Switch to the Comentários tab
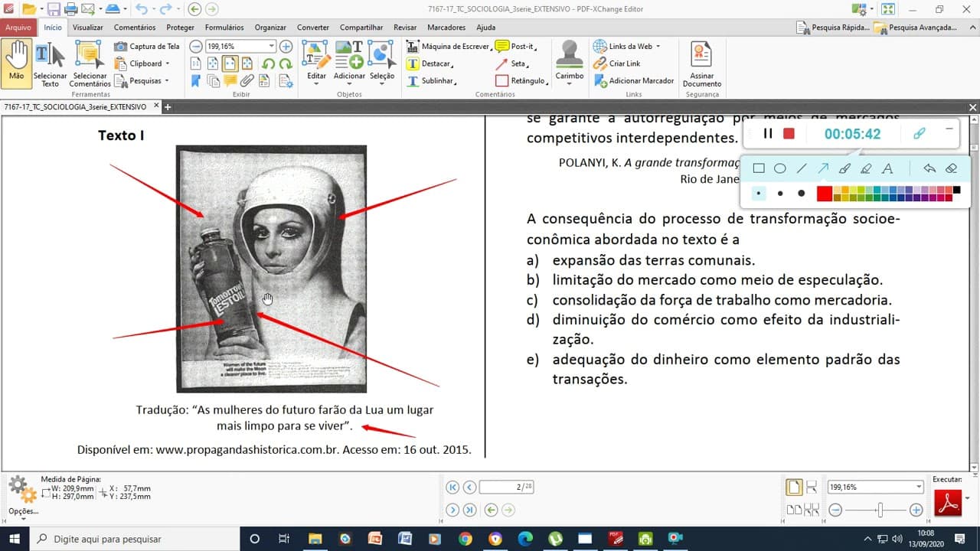Screen dimensions: 980x551 135,28
